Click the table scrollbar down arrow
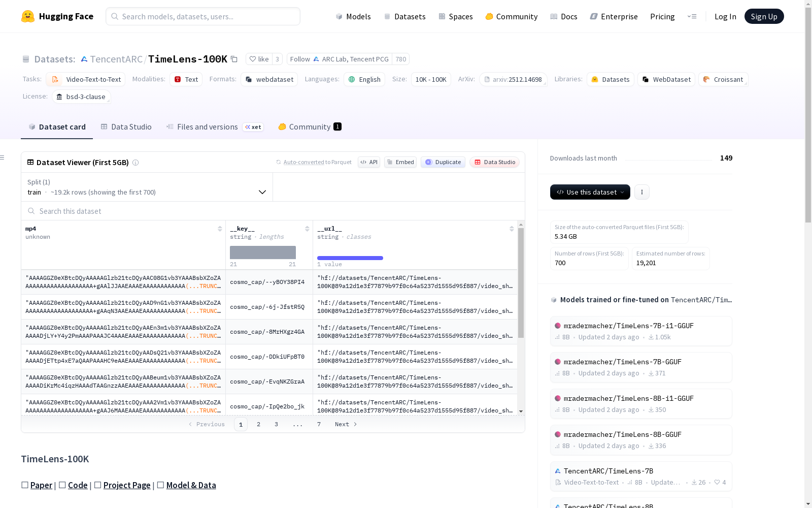The width and height of the screenshot is (812, 508). [521, 411]
